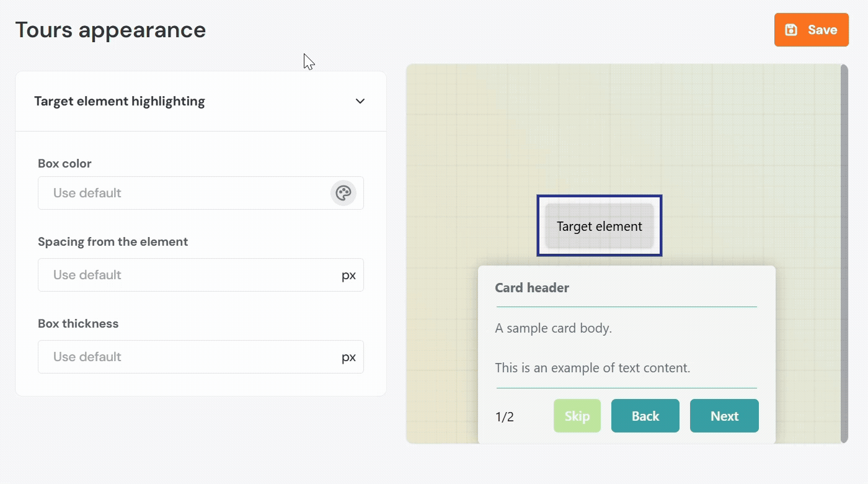Click the sample card body text
868x484 pixels.
coord(553,328)
